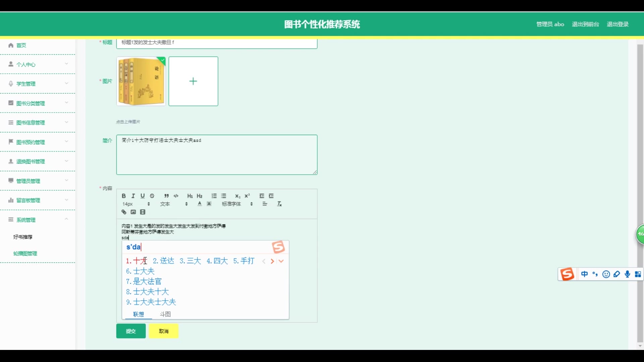
Task: Open 好书推荐 submenu item
Action: (23, 237)
